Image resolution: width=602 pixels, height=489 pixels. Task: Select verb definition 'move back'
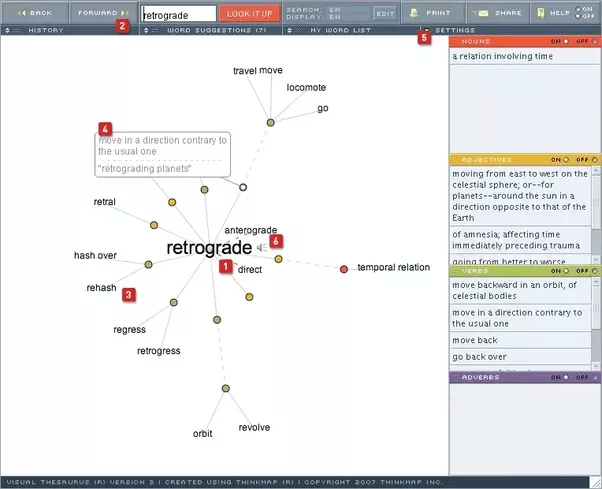click(x=520, y=340)
